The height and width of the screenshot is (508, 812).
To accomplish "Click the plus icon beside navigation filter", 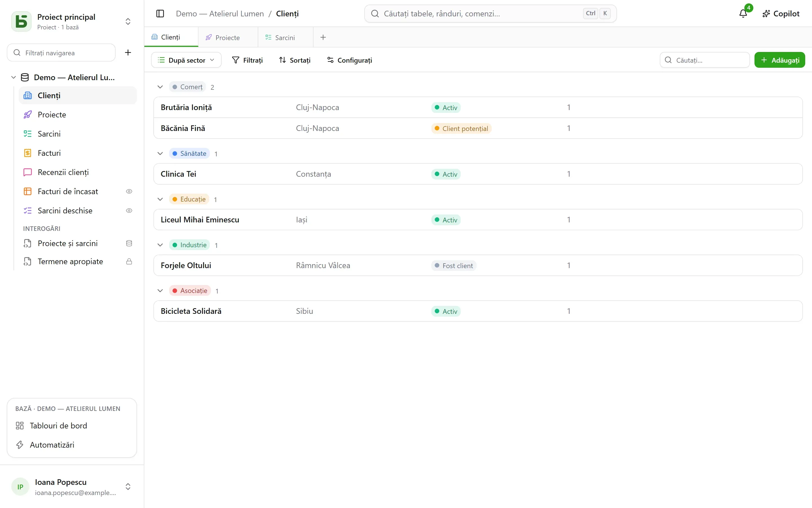I will (128, 52).
